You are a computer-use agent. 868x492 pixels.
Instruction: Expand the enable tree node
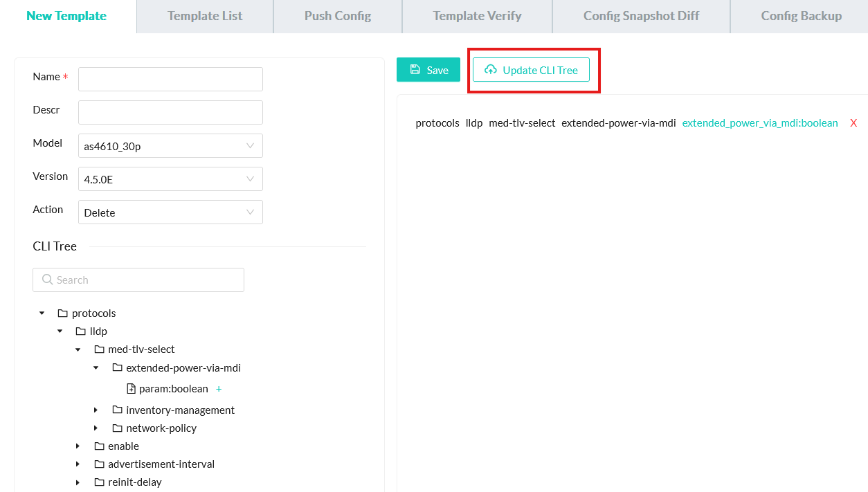(x=78, y=446)
